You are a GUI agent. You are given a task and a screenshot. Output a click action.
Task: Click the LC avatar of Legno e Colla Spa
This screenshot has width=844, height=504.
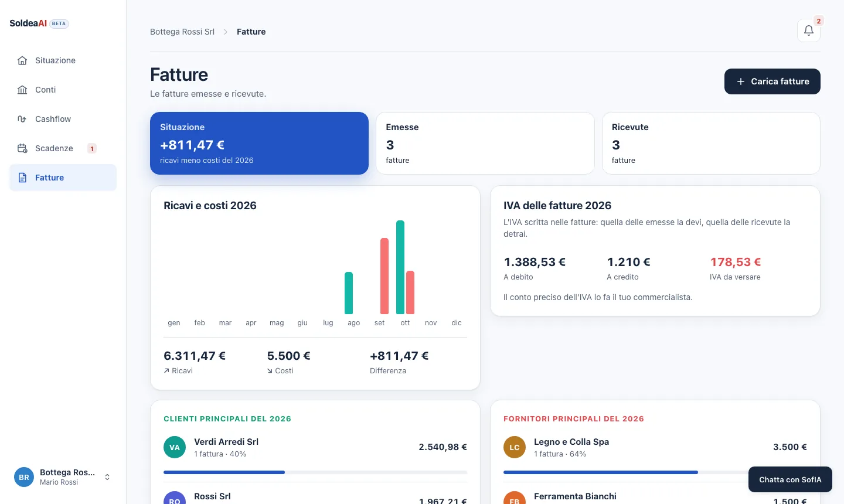pos(515,447)
